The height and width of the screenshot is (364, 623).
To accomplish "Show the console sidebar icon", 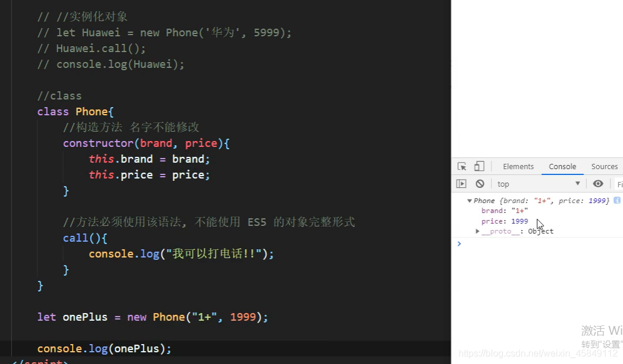I will 461,184.
